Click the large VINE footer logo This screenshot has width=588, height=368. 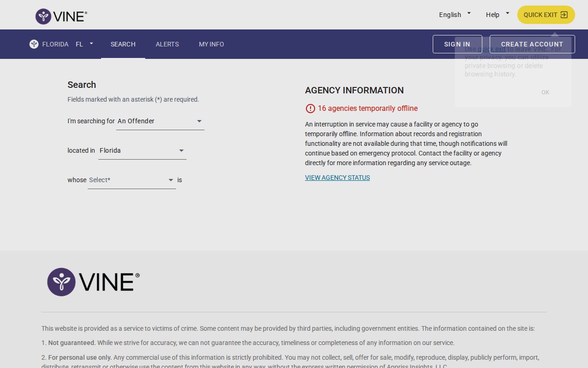point(93,282)
